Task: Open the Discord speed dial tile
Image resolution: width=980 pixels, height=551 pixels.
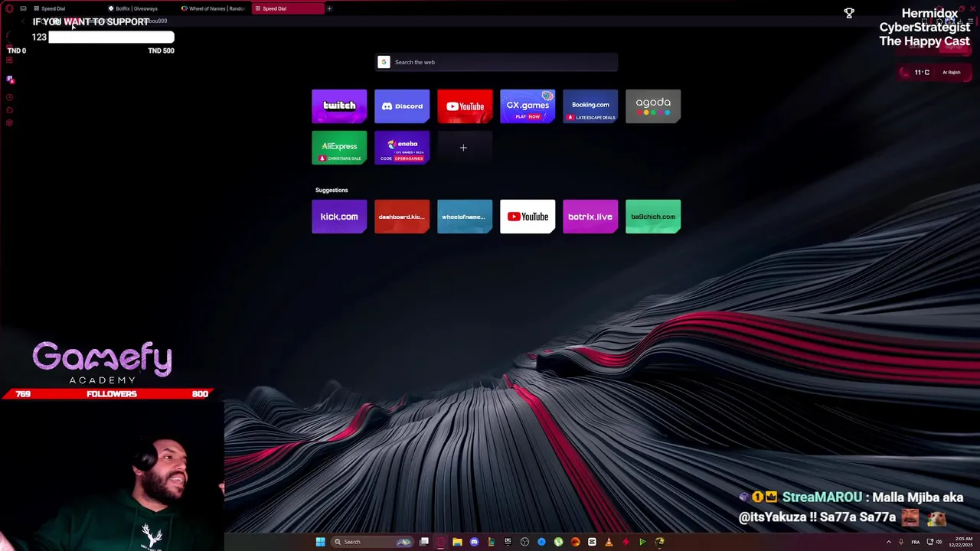Action: pyautogui.click(x=402, y=106)
